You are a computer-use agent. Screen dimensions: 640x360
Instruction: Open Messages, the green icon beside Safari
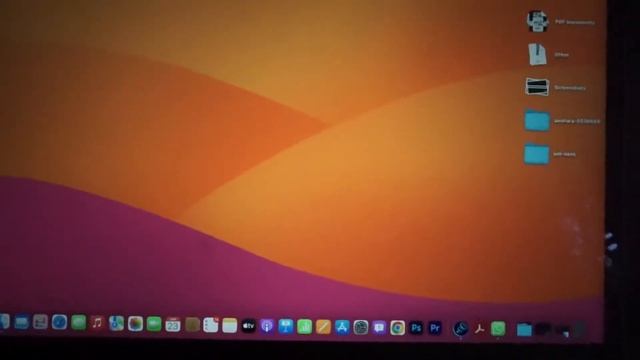78,322
